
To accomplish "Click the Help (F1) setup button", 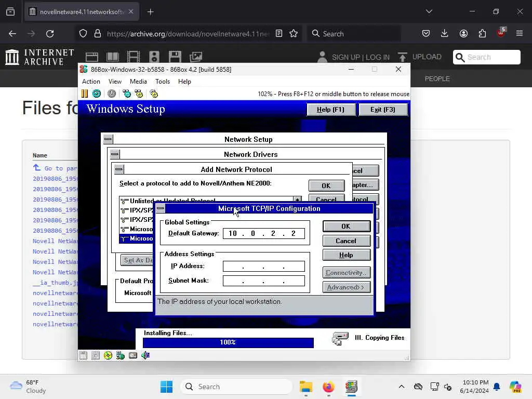I will [x=331, y=110].
